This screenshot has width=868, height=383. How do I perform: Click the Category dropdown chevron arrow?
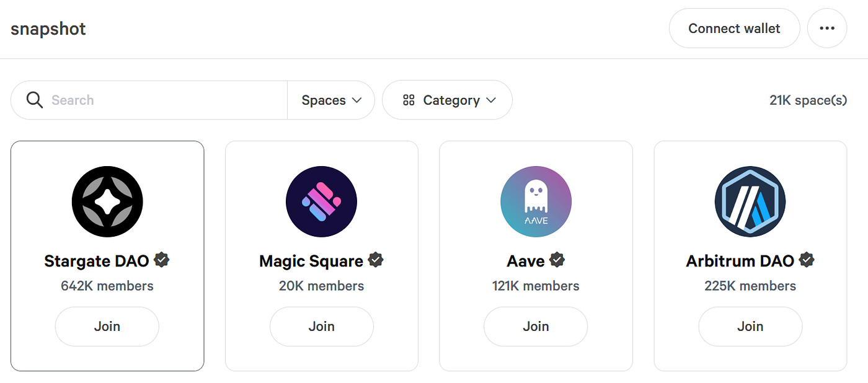point(491,100)
